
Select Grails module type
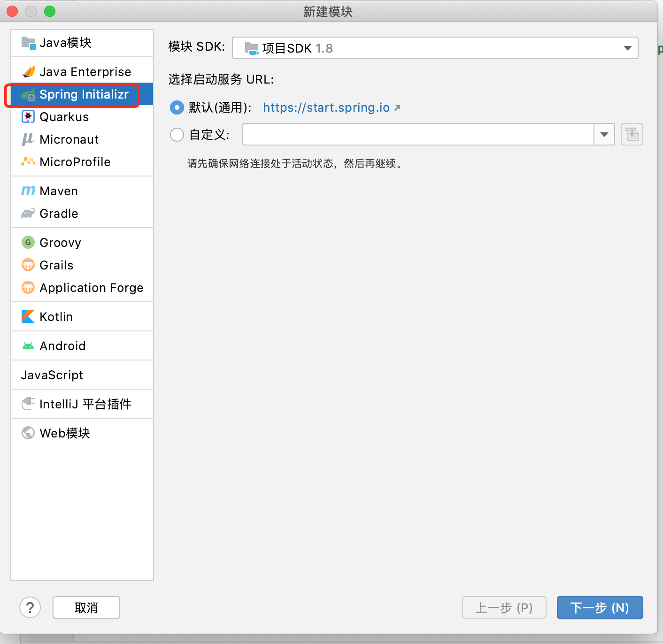[82, 265]
